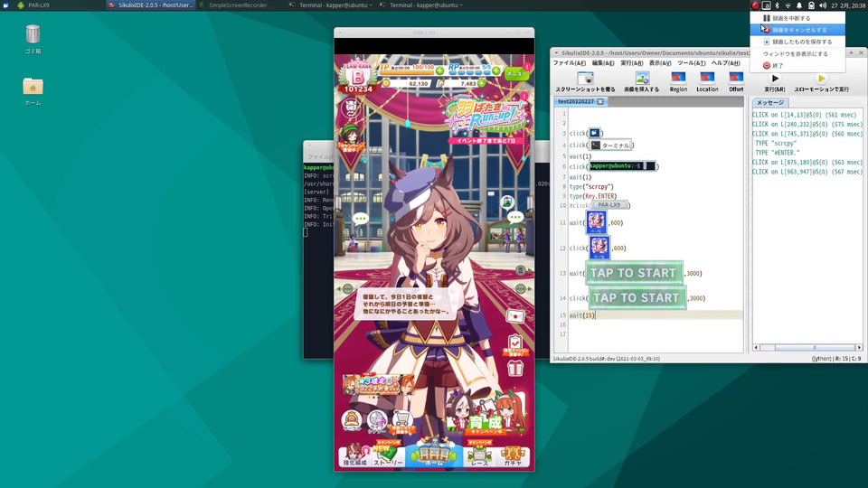The image size is (868, 488).
Task: Click the ターミナル image thumbnail in line 4
Action: 610,145
